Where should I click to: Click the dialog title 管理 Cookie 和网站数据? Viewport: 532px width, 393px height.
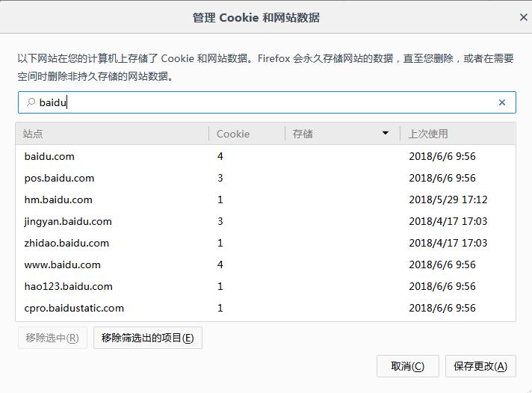[x=256, y=18]
